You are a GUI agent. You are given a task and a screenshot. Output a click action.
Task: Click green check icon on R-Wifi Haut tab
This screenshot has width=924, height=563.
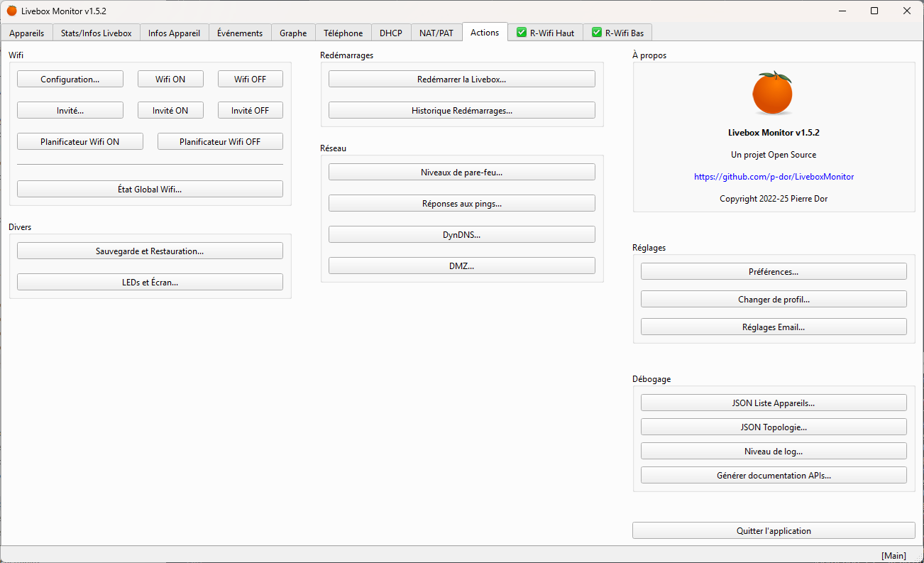click(522, 33)
